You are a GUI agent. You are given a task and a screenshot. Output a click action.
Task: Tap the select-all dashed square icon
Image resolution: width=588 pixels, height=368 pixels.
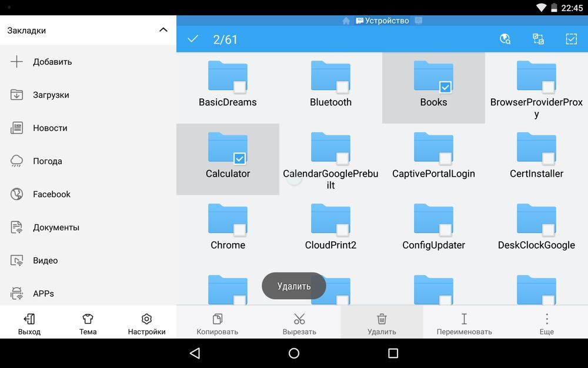(x=571, y=39)
